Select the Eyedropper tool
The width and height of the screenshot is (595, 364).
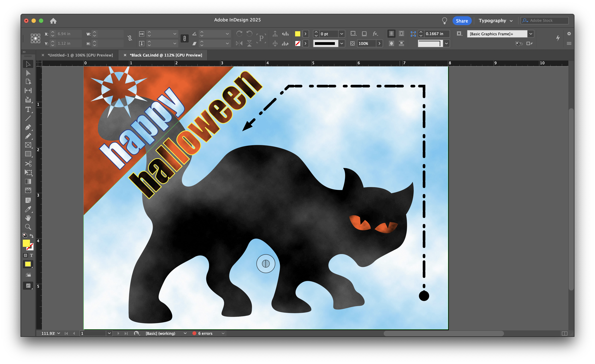coord(28,209)
